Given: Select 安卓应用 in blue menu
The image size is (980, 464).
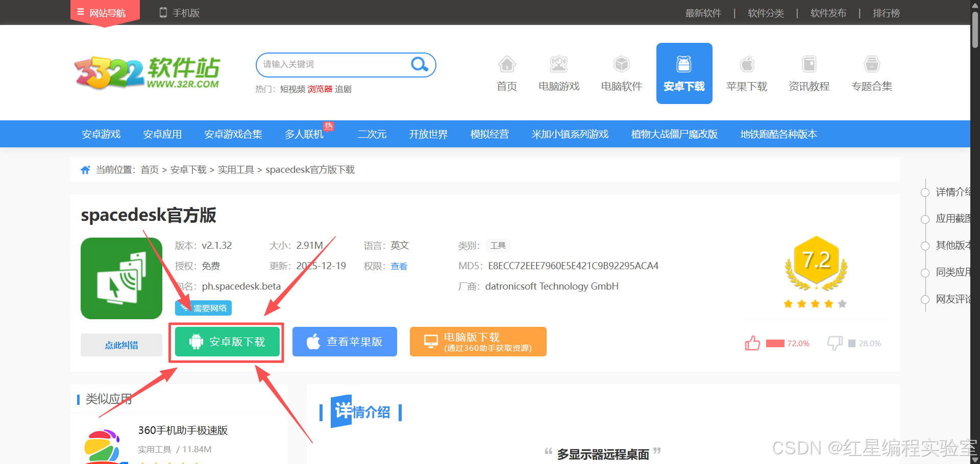Looking at the screenshot, I should pyautogui.click(x=162, y=134).
